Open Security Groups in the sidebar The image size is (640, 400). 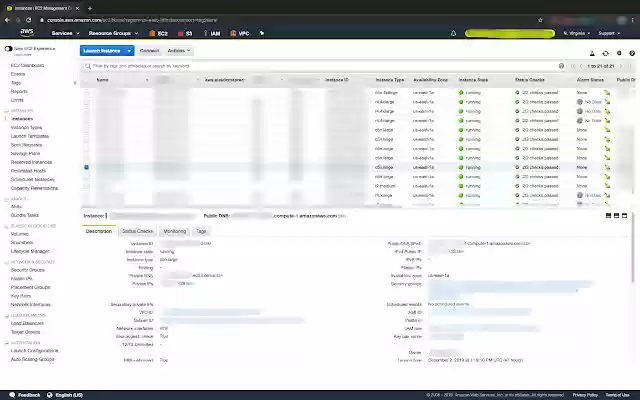[27, 270]
